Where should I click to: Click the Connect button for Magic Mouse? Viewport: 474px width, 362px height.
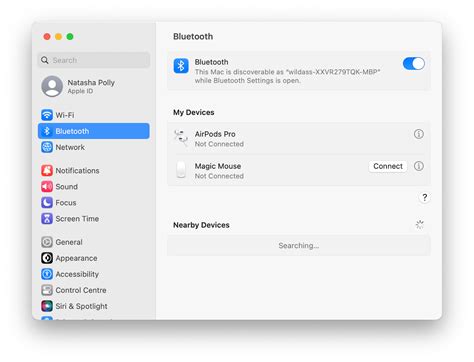coord(388,166)
